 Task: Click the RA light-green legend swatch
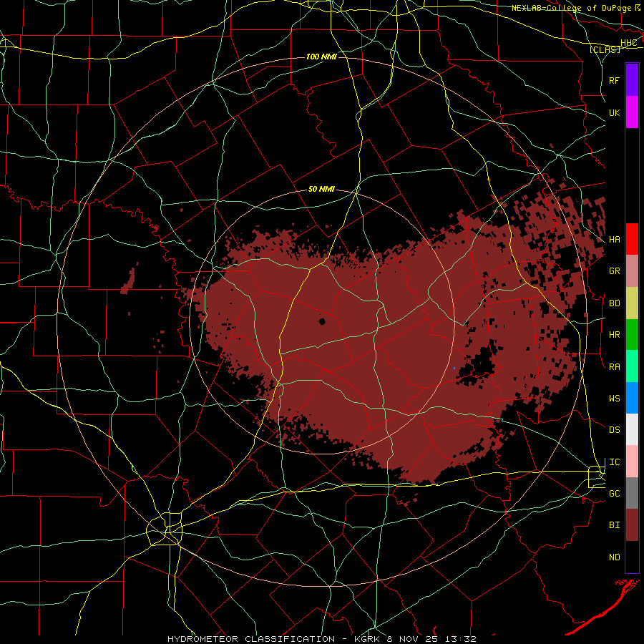click(x=632, y=366)
